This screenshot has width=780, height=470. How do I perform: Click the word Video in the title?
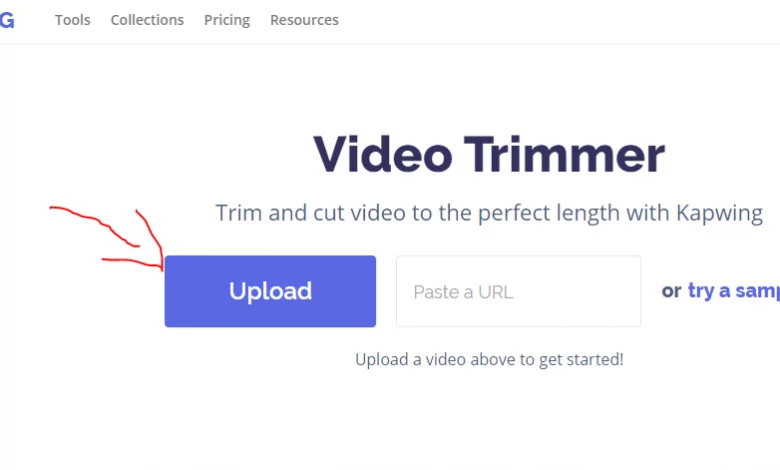coord(383,155)
